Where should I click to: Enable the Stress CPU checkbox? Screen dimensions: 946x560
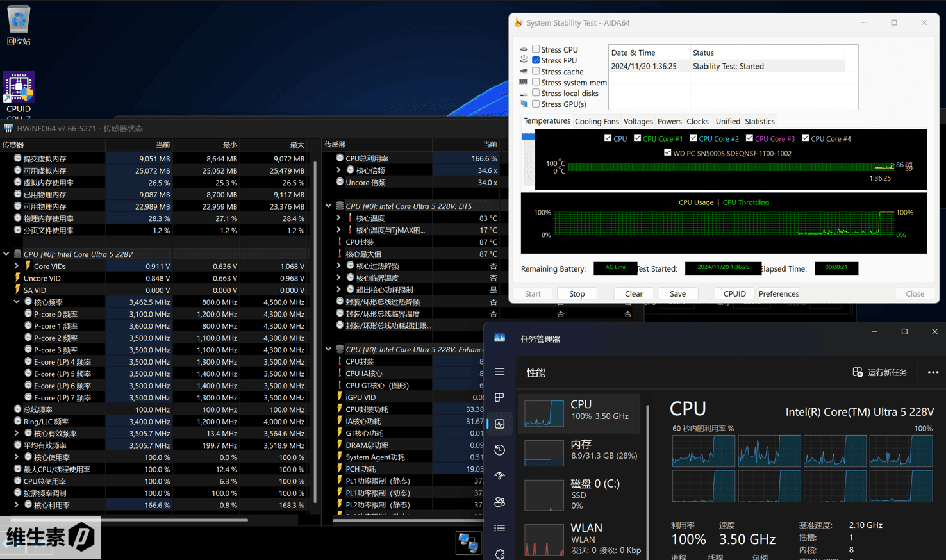(x=536, y=49)
